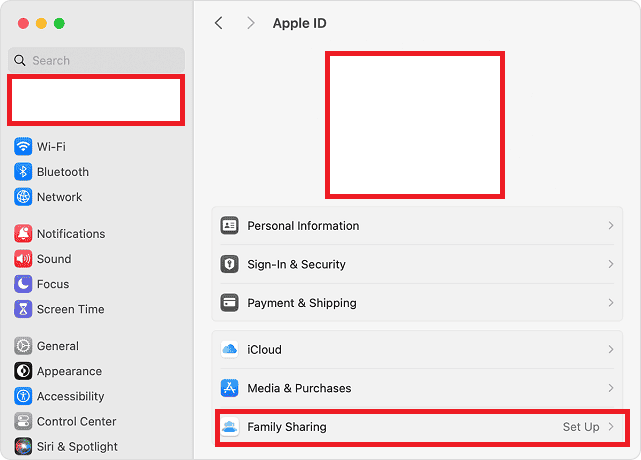
Task: Open General in the sidebar
Action: point(57,346)
